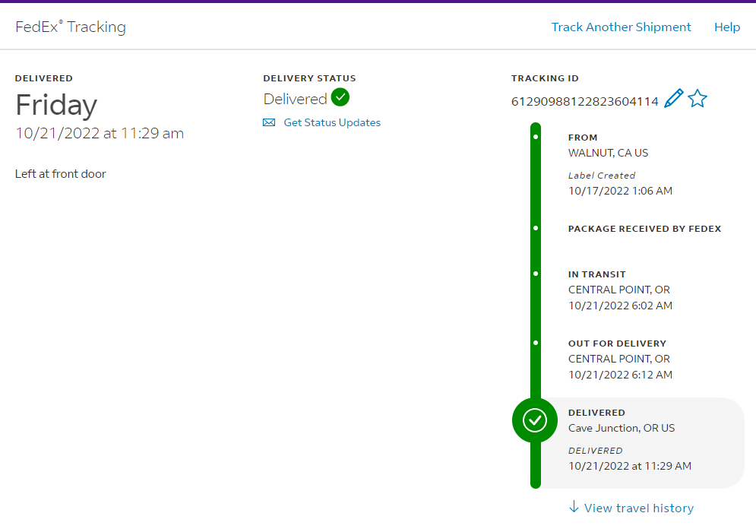
Task: Select the Out for Delivery timeline dot
Action: tap(536, 343)
